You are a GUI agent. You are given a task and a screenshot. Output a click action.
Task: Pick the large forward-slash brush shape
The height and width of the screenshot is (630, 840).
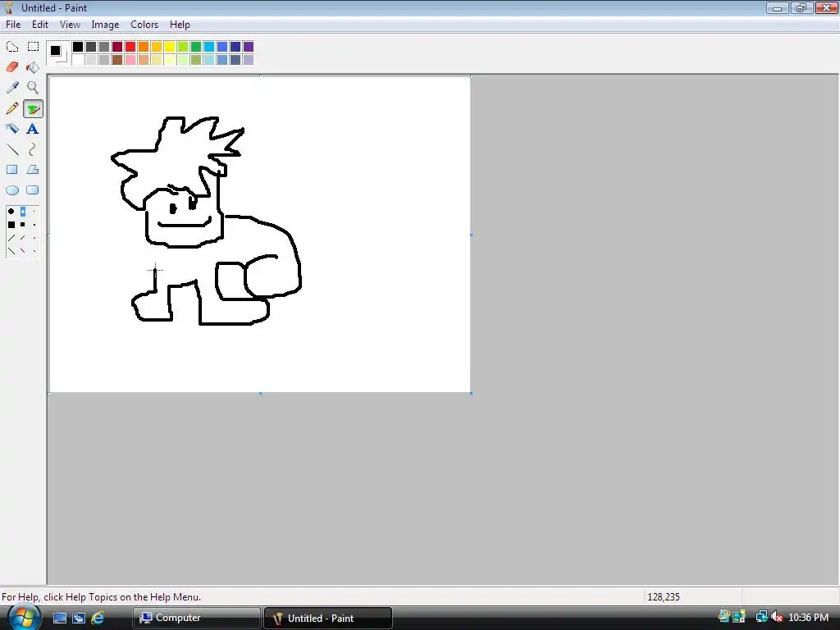click(x=11, y=238)
